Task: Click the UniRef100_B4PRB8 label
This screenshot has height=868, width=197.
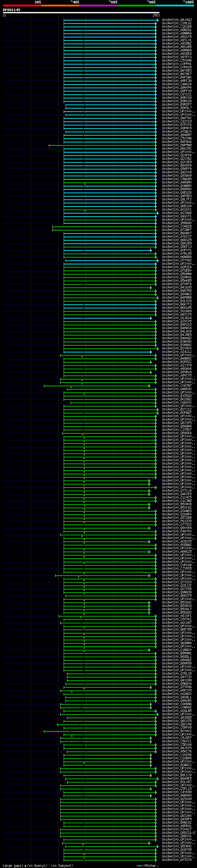Action: pyautogui.click(x=177, y=297)
